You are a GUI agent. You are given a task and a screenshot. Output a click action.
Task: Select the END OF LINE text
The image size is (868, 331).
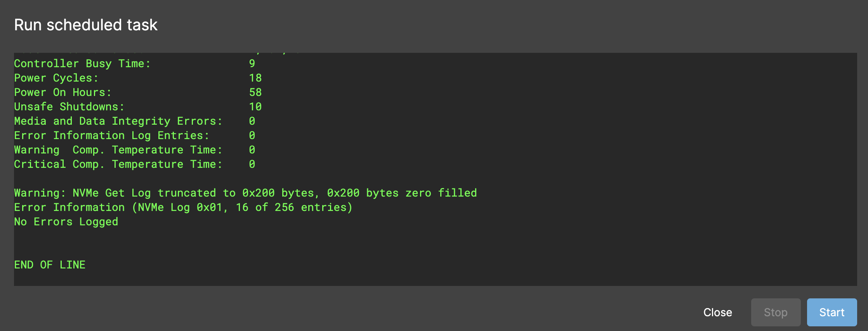pyautogui.click(x=49, y=265)
